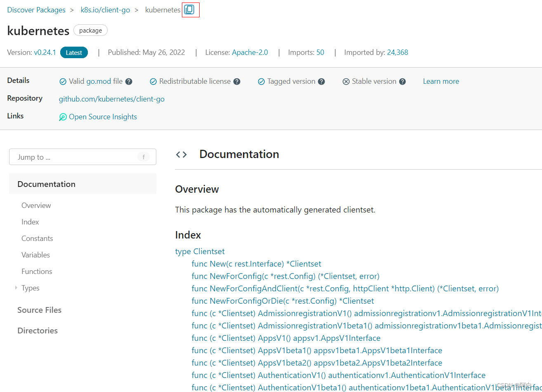Open AuthenticationV1() method link
Screen dimensions: 542x392
pyautogui.click(x=339, y=375)
